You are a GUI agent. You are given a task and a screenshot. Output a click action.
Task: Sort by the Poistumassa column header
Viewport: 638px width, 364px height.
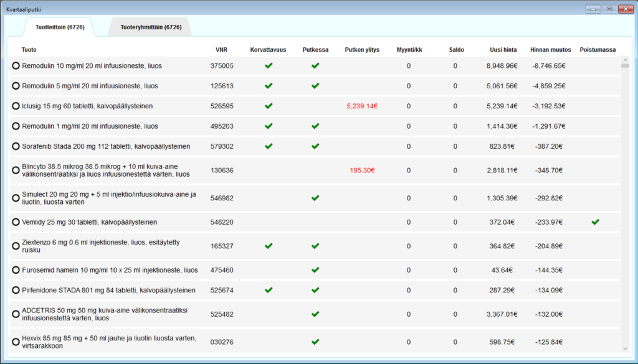coord(598,50)
